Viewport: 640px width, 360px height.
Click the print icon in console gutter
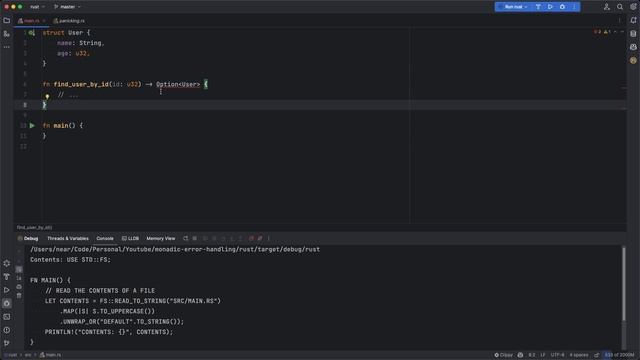[x=19, y=287]
